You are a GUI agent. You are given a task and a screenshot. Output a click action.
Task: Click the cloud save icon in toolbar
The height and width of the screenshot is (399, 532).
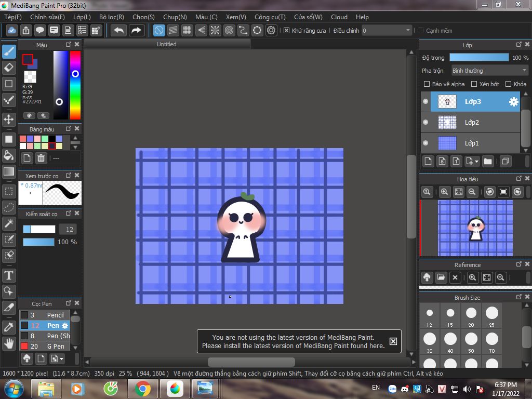[x=11, y=31]
